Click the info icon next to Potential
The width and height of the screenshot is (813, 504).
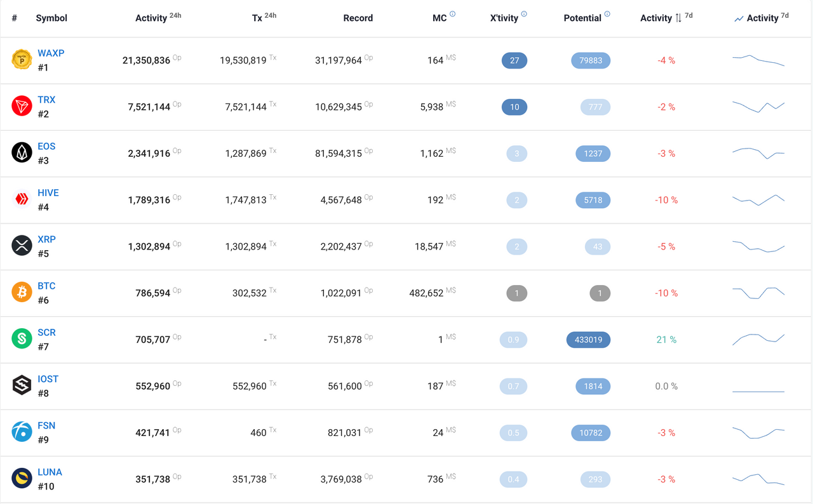pyautogui.click(x=607, y=14)
